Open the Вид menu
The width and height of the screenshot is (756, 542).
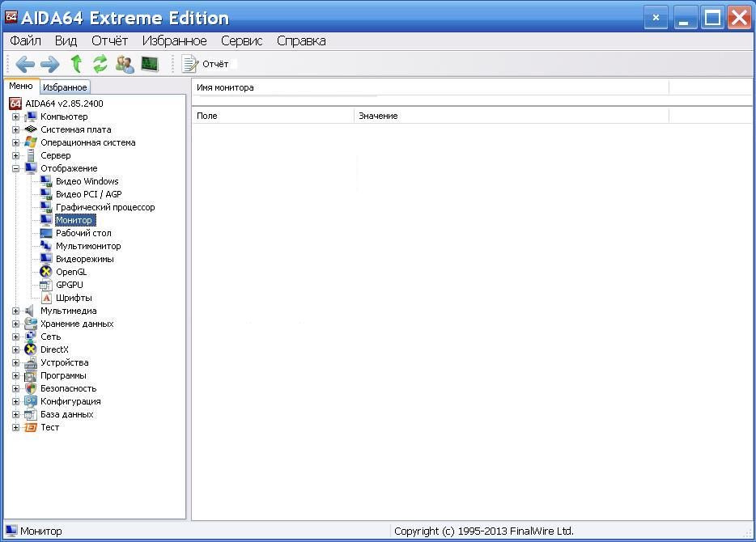pos(66,41)
